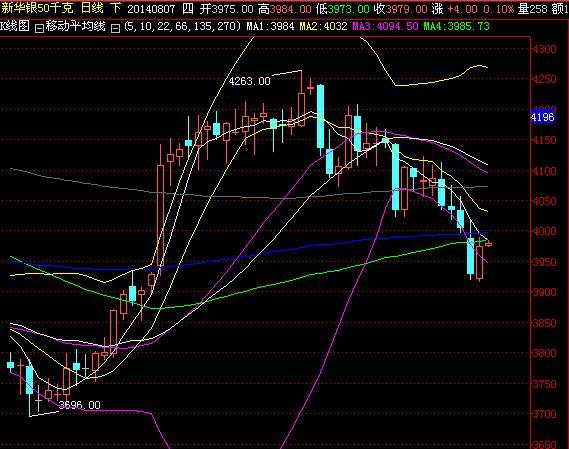Click the blue highlighted 4196 price tag
This screenshot has width=569, height=449.
pos(543,117)
